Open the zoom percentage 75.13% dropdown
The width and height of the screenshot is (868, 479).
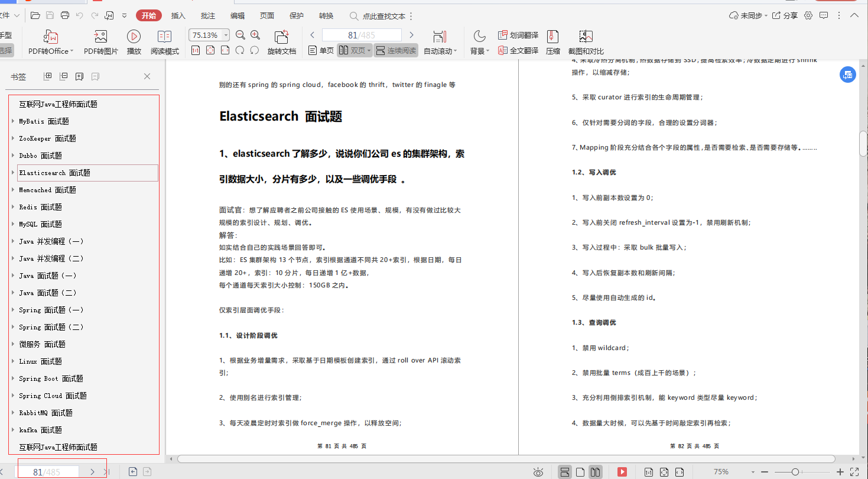[226, 35]
